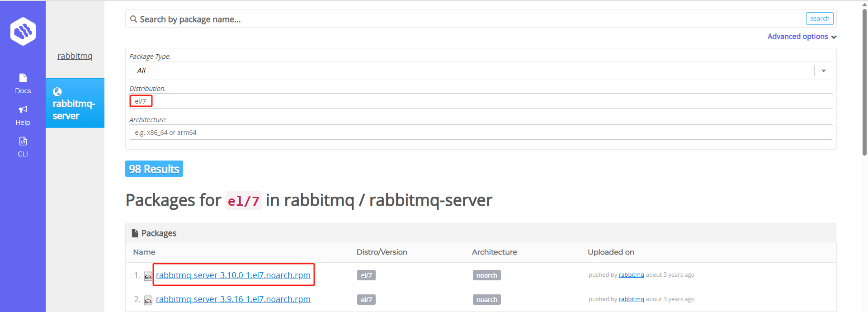Click the Distribution field containing el/7

481,101
